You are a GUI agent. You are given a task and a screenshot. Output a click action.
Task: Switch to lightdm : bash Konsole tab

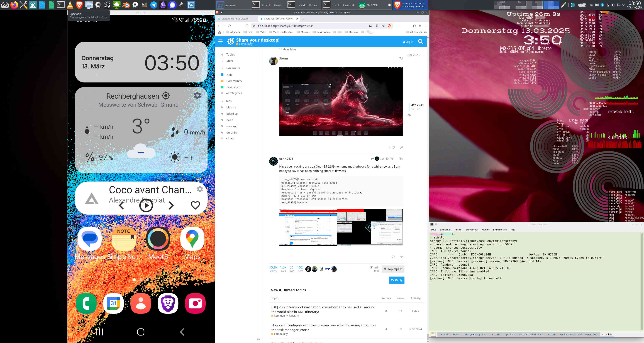point(460,334)
